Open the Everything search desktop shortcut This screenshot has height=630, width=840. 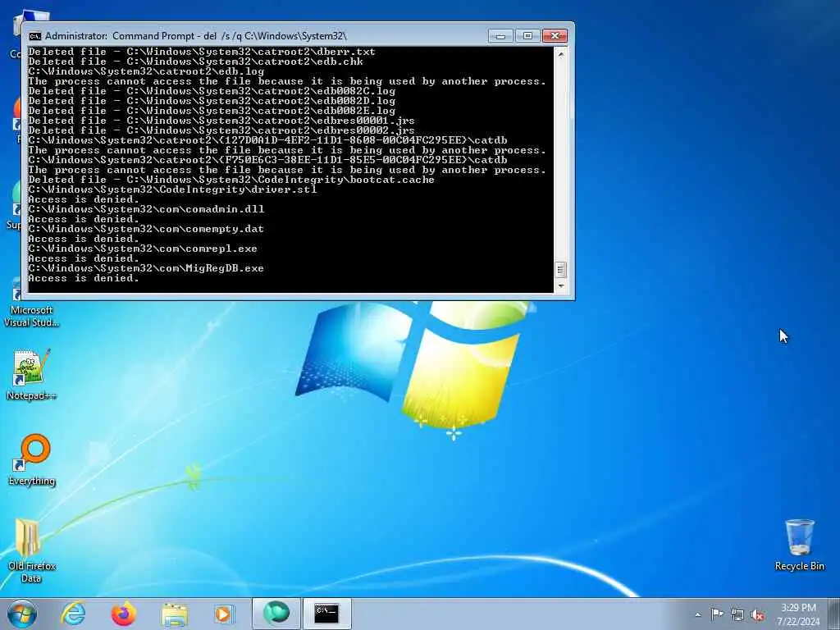coord(32,460)
